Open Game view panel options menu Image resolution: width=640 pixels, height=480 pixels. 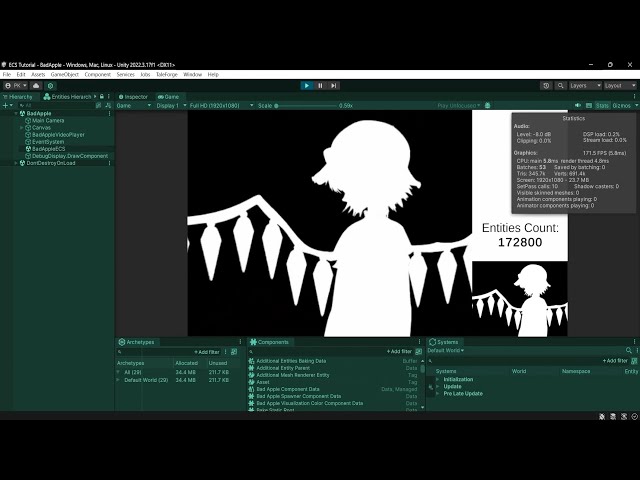tap(634, 97)
